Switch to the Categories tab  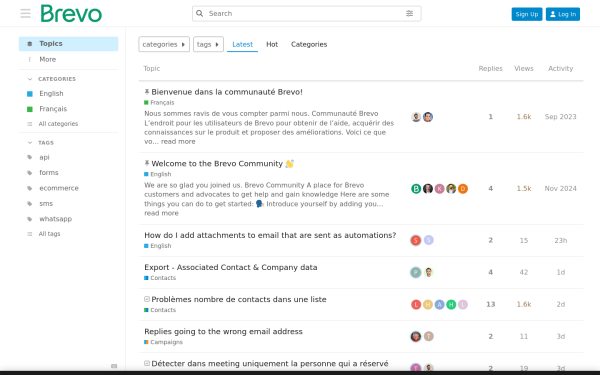pyautogui.click(x=309, y=44)
